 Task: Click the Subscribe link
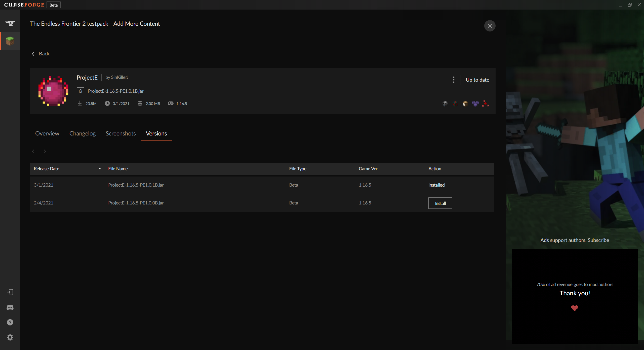coord(598,240)
